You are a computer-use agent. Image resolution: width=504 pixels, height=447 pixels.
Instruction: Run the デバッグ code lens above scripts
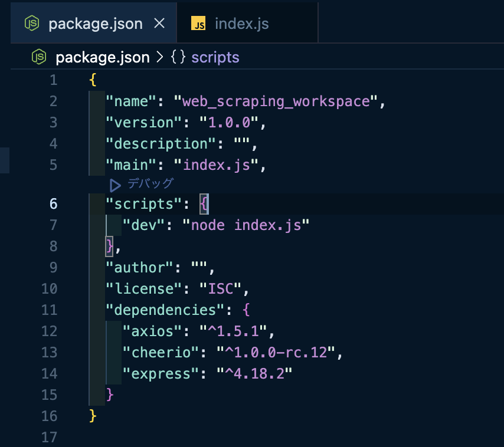150,183
